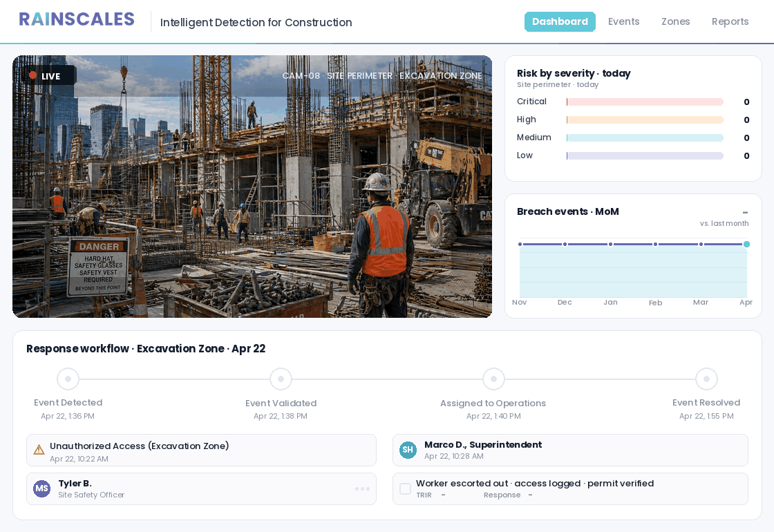Image resolution: width=774 pixels, height=532 pixels.
Task: Click the RAINSCALES logo
Action: (76, 19)
